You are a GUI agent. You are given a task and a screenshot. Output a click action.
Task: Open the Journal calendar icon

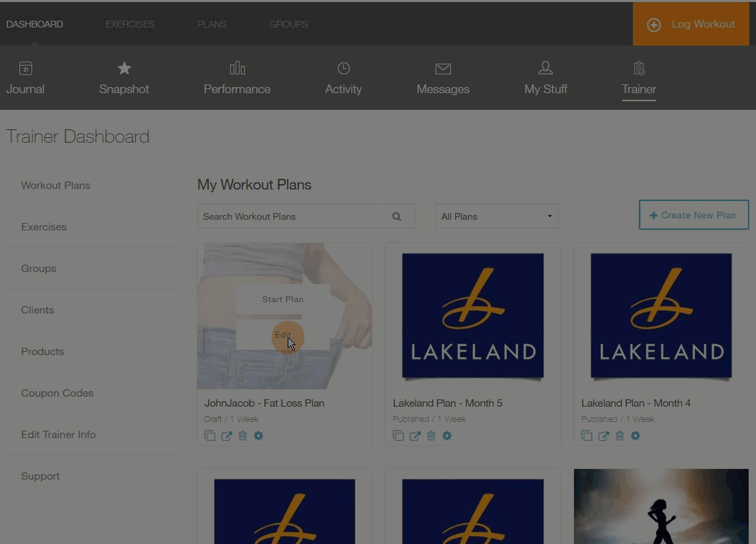[x=25, y=69]
